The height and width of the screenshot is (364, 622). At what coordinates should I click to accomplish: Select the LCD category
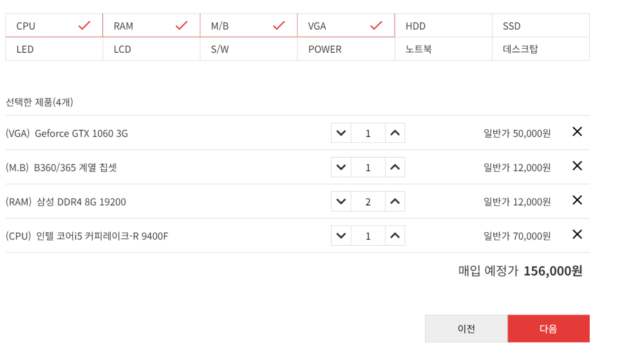click(x=151, y=49)
